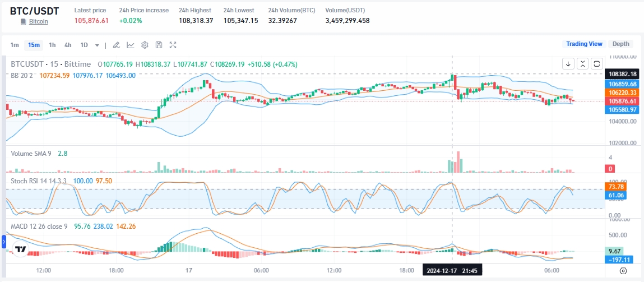
Task: Click the 108382.18 crosshair price label
Action: (x=622, y=74)
